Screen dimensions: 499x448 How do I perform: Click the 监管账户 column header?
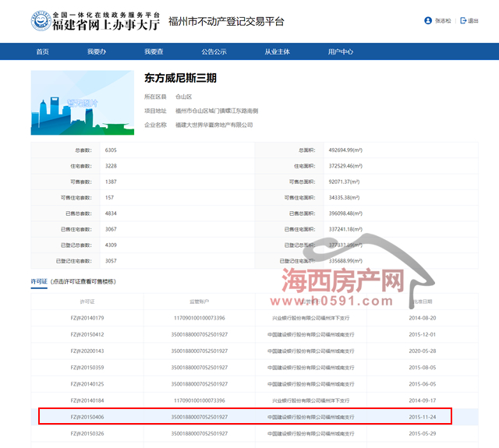[x=200, y=302]
